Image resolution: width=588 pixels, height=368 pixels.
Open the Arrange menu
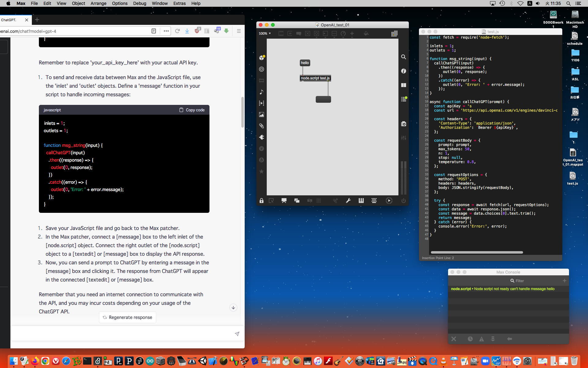(98, 3)
